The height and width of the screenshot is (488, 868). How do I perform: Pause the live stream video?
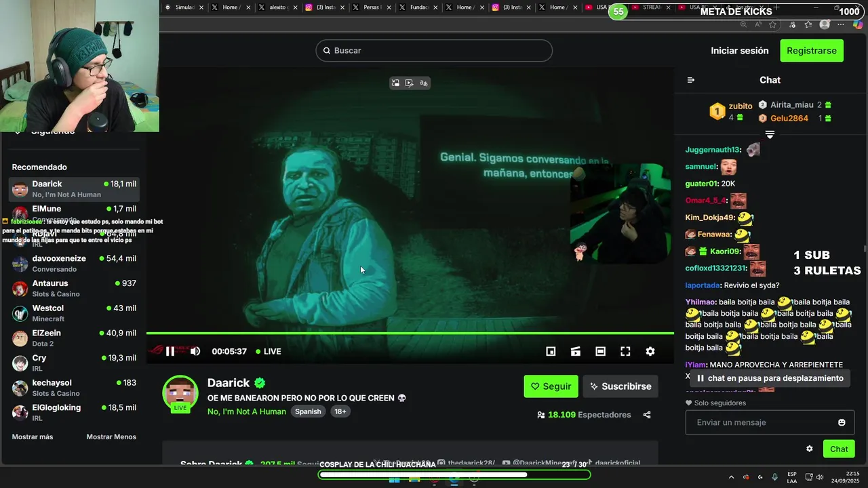click(x=170, y=351)
